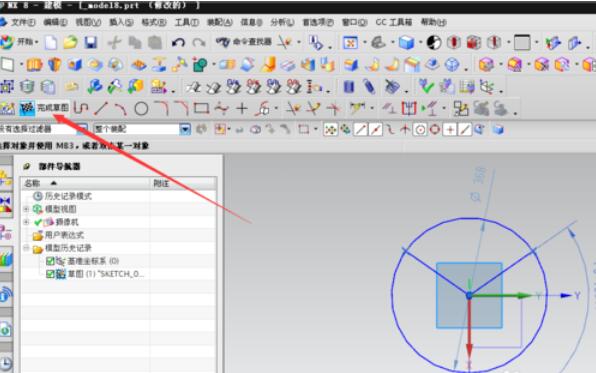596x373 pixels.
Task: Select the Line sketch tool
Action: 101,109
